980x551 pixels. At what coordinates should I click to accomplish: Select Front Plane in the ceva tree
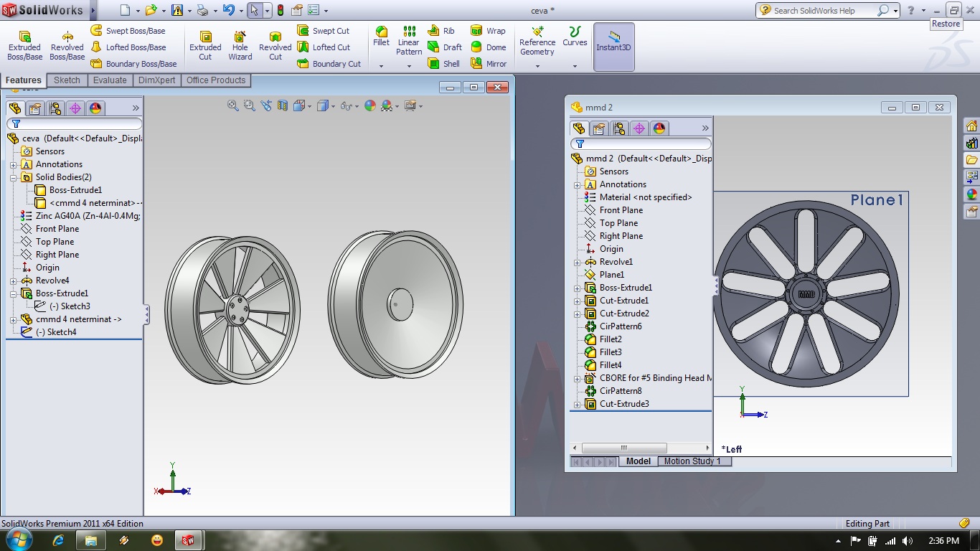pyautogui.click(x=57, y=229)
